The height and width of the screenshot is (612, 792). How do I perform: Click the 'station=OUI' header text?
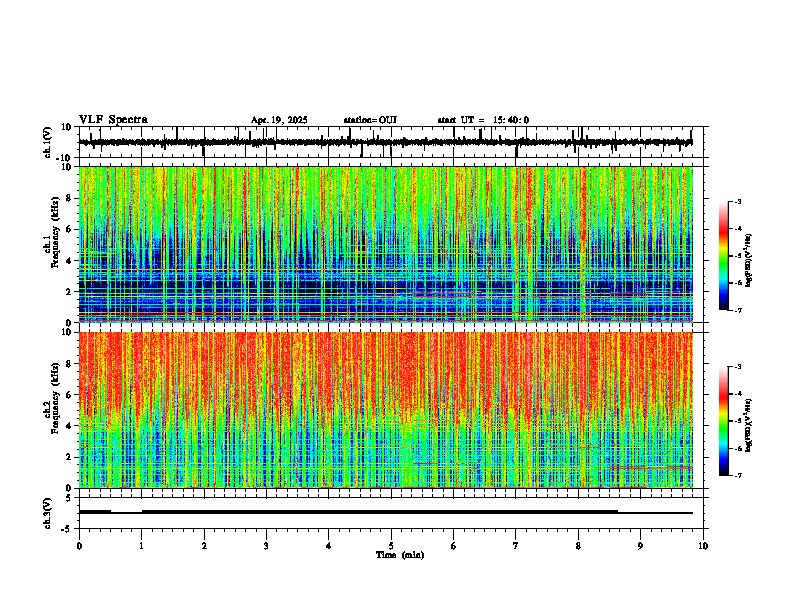(370, 120)
